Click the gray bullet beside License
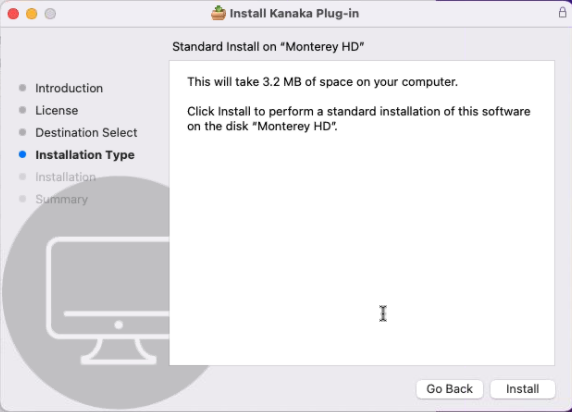Image resolution: width=572 pixels, height=412 pixels. click(23, 110)
